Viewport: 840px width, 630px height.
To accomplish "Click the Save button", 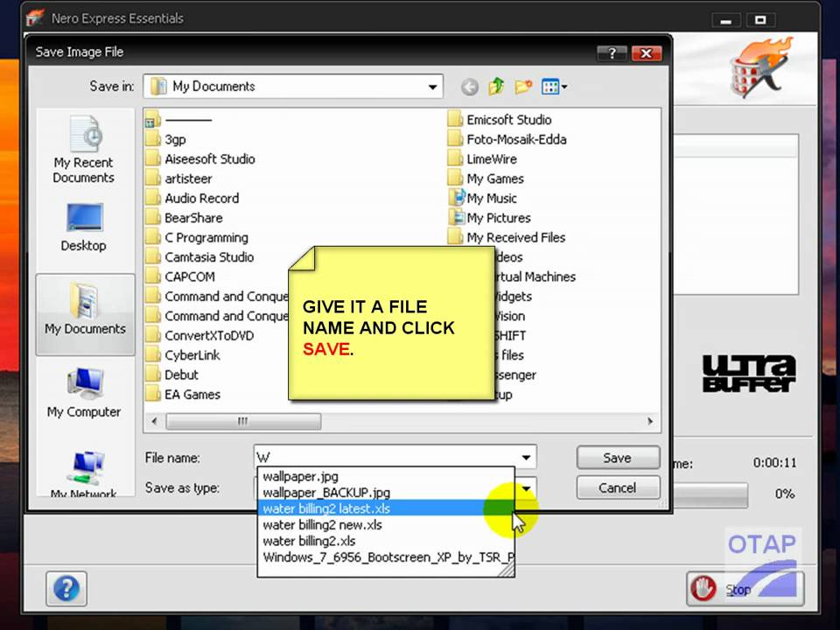I will (x=618, y=457).
